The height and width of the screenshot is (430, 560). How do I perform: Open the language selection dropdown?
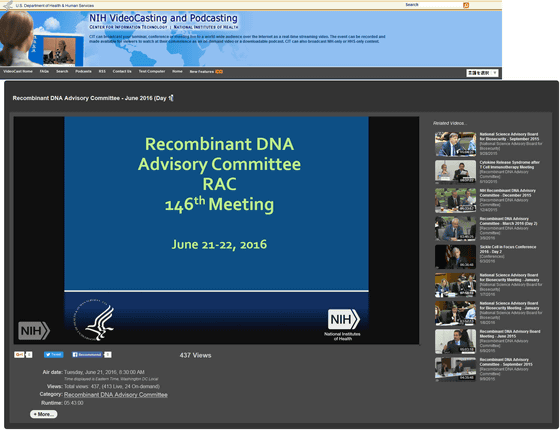pyautogui.click(x=482, y=73)
